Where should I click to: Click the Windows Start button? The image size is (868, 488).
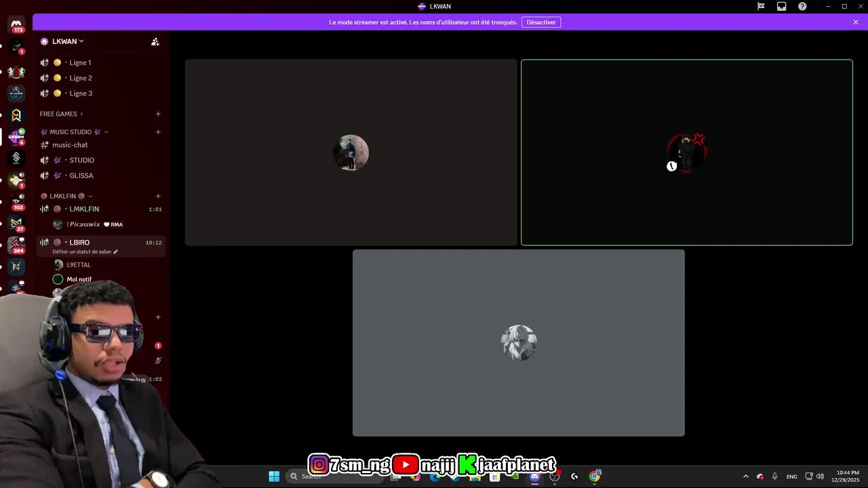(274, 476)
